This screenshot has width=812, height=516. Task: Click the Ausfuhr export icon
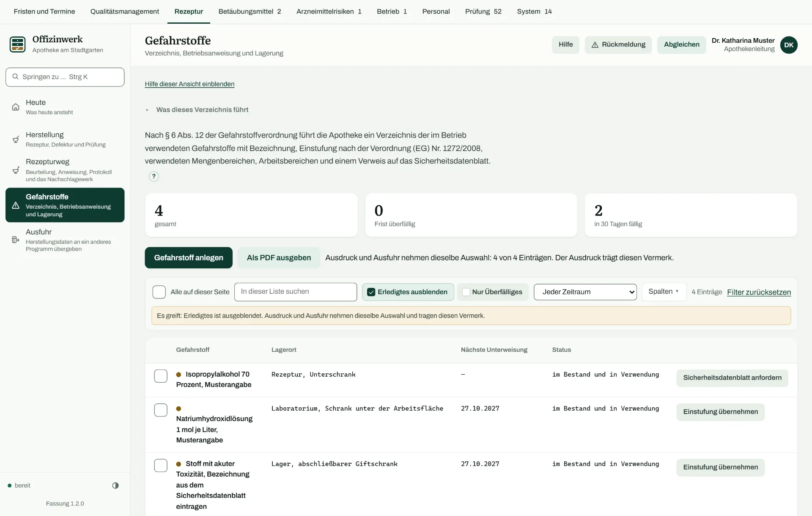(16, 240)
